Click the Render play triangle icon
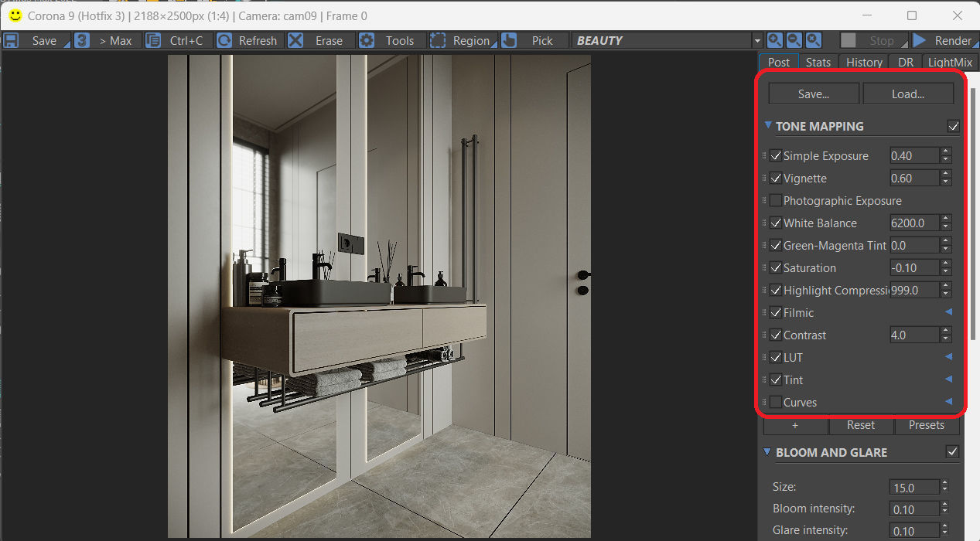Screen dimensions: 980x541 [x=920, y=40]
